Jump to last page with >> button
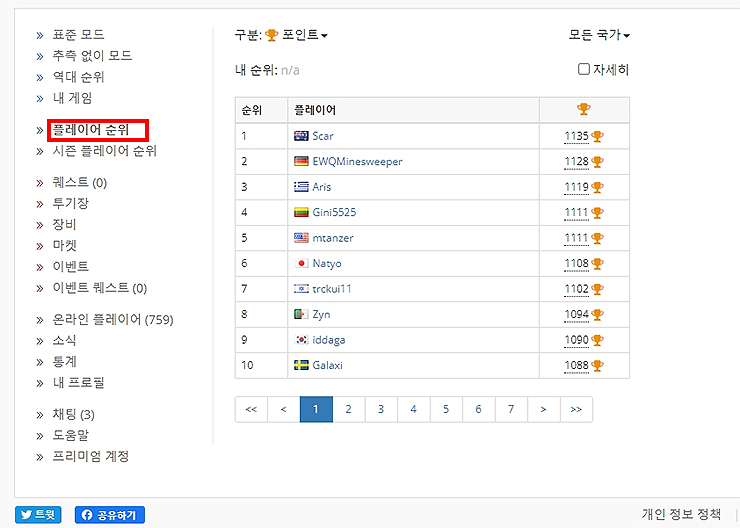The height and width of the screenshot is (528, 740). 576,410
